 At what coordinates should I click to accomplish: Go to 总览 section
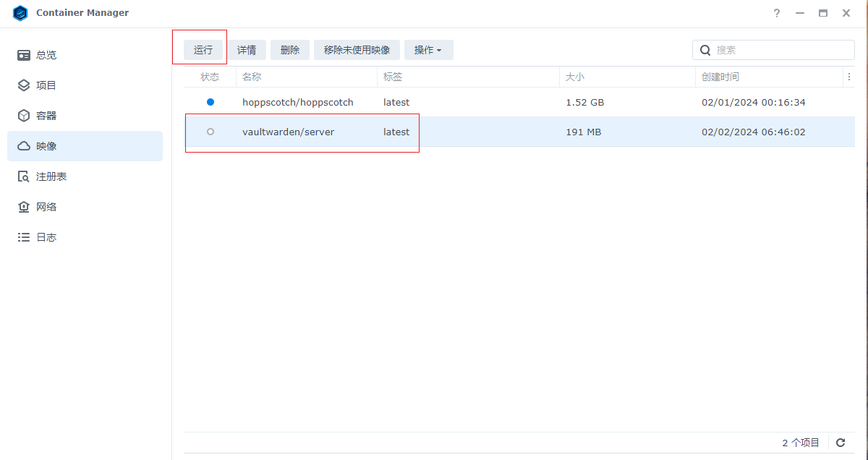(85, 55)
